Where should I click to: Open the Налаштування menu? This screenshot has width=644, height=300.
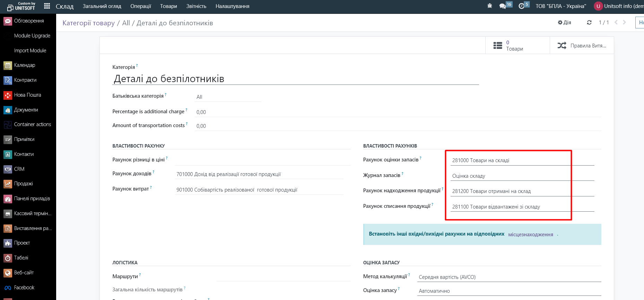232,6
